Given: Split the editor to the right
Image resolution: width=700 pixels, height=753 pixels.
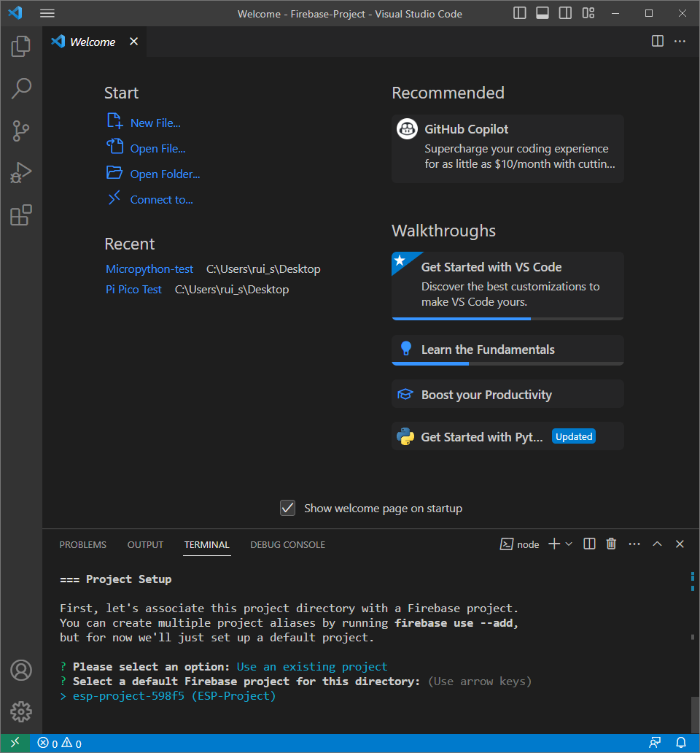Looking at the screenshot, I should [x=657, y=42].
